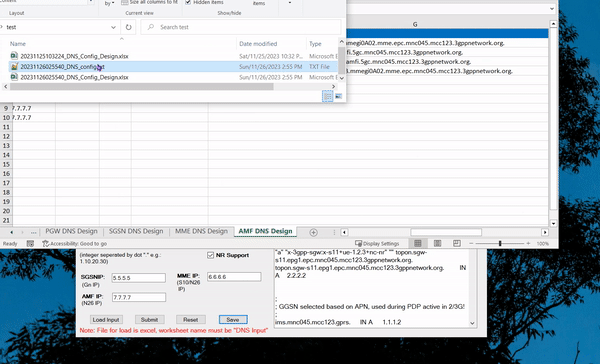Click zoom in plus in Excel
600x364 pixels.
[x=528, y=243]
